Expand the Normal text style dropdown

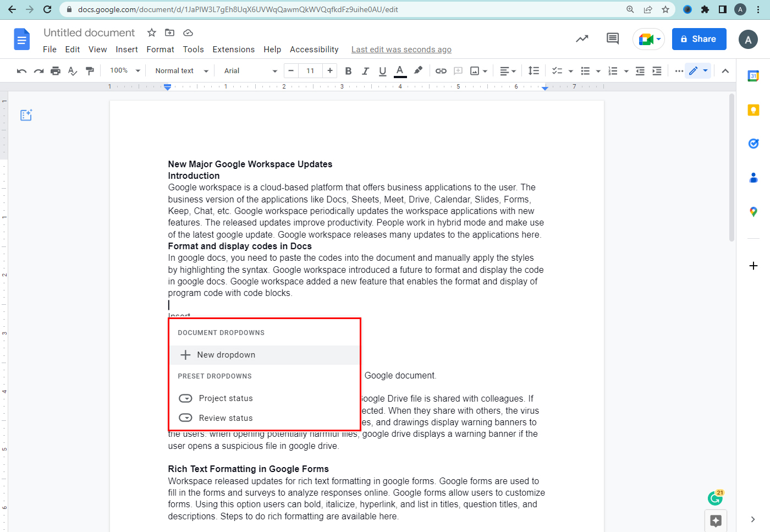coord(182,71)
